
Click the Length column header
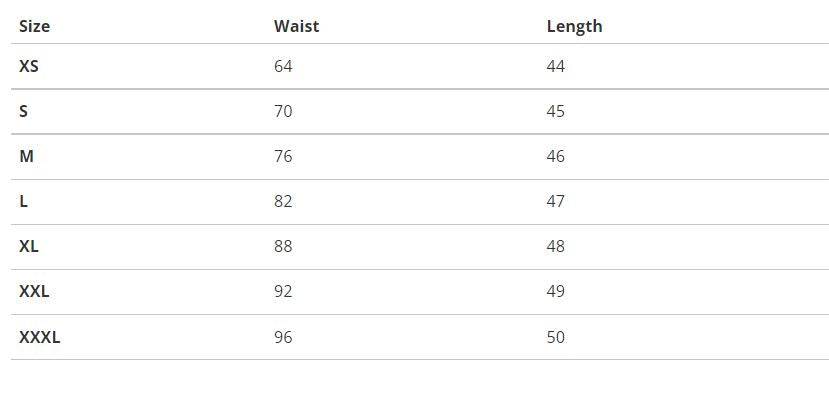click(x=574, y=26)
